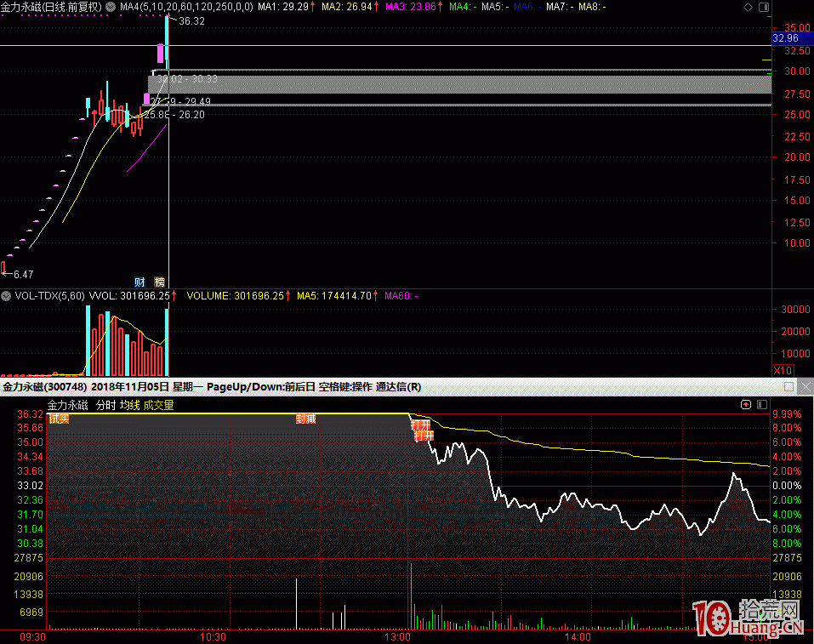Click the 封涨 marker on intraday chart
The height and width of the screenshot is (644, 814).
305,419
